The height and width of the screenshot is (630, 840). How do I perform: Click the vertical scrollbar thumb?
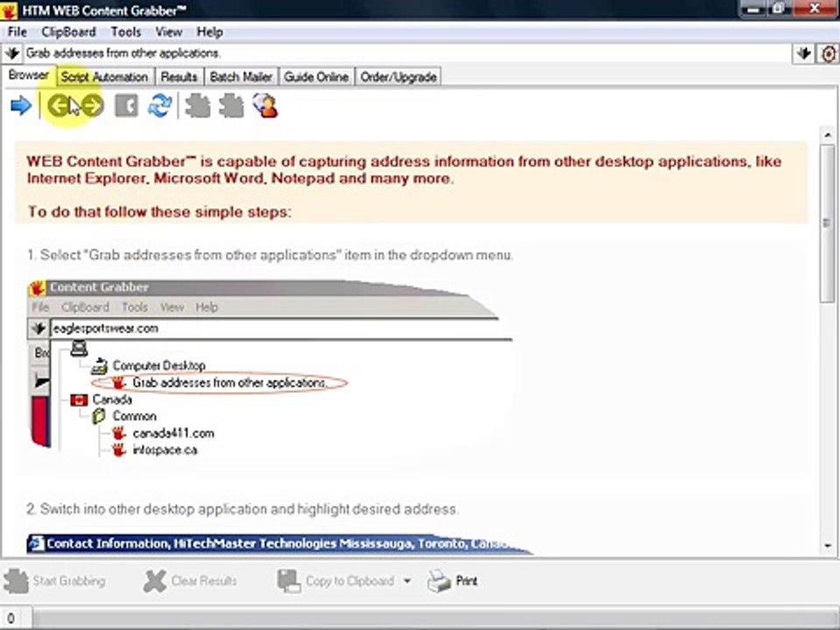pyautogui.click(x=828, y=222)
